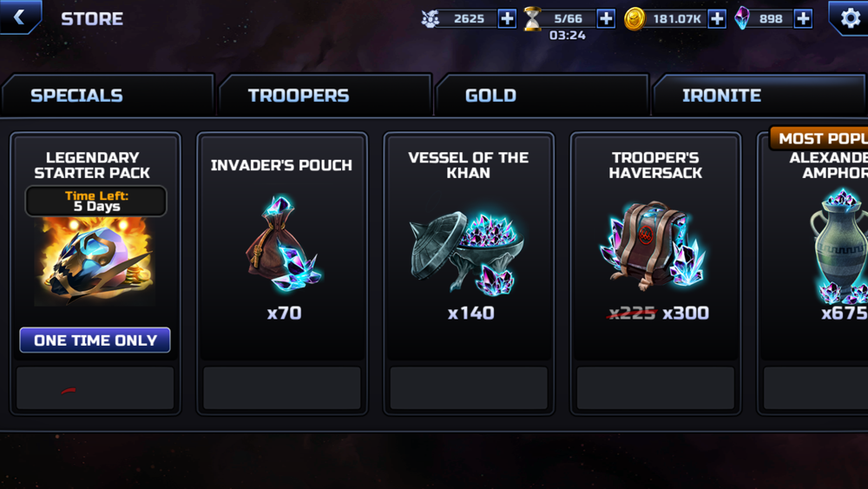Image resolution: width=868 pixels, height=489 pixels.
Task: Tap the hourglass energy icon
Action: pos(533,19)
